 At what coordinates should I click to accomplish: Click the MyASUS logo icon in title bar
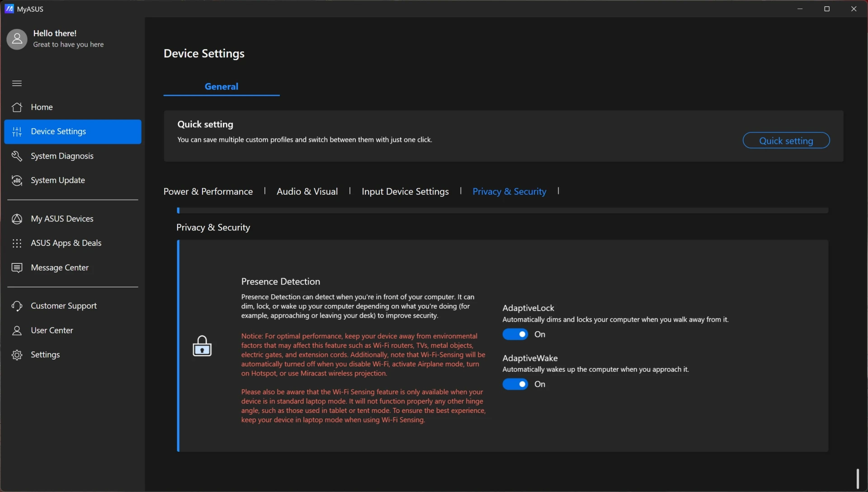coord(9,9)
